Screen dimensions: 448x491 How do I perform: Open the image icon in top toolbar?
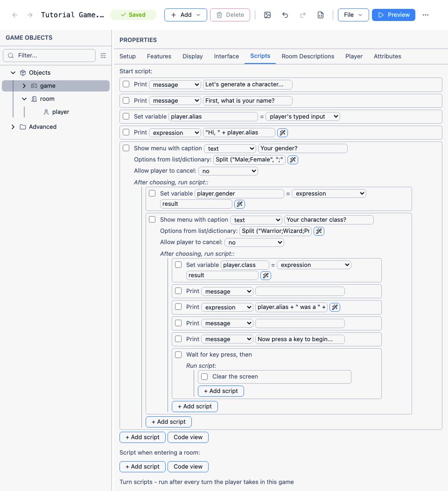267,15
